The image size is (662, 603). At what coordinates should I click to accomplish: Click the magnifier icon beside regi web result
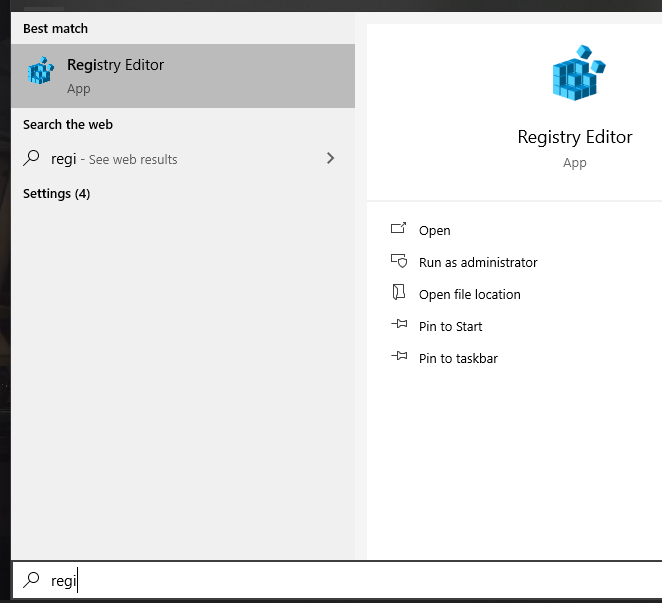tap(31, 158)
